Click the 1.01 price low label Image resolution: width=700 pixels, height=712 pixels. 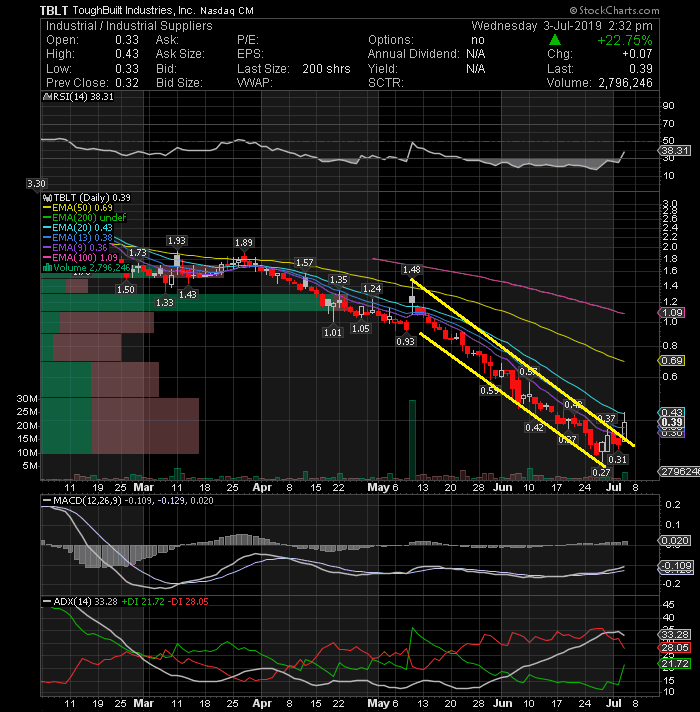(333, 332)
